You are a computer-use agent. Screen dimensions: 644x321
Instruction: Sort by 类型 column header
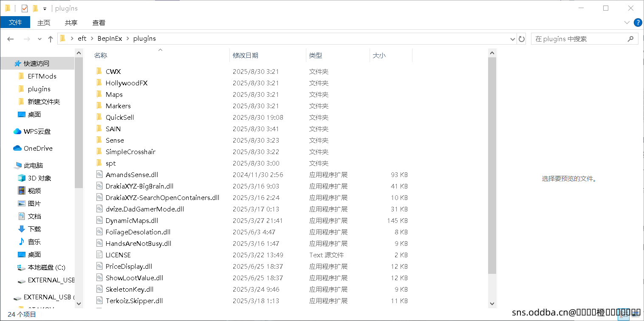tap(316, 55)
